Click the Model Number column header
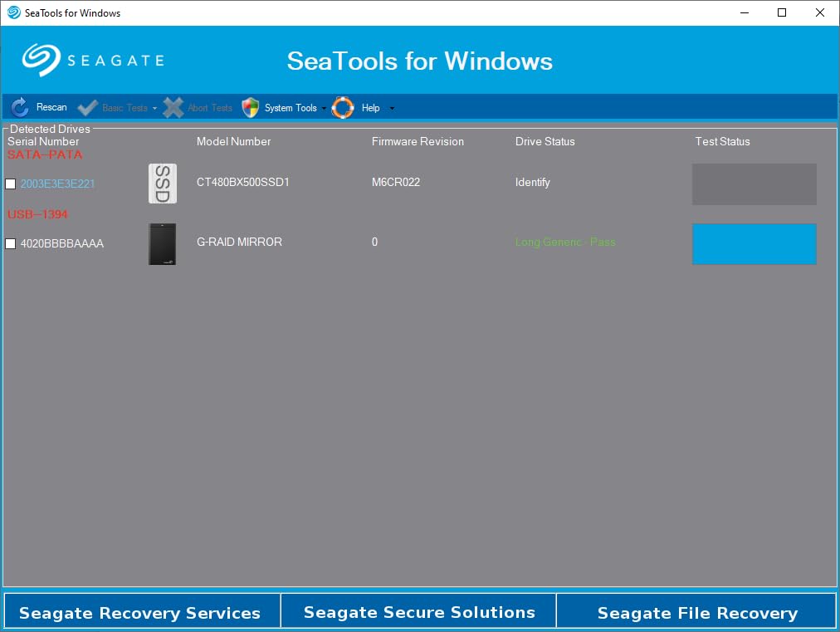Image resolution: width=840 pixels, height=632 pixels. [233, 141]
